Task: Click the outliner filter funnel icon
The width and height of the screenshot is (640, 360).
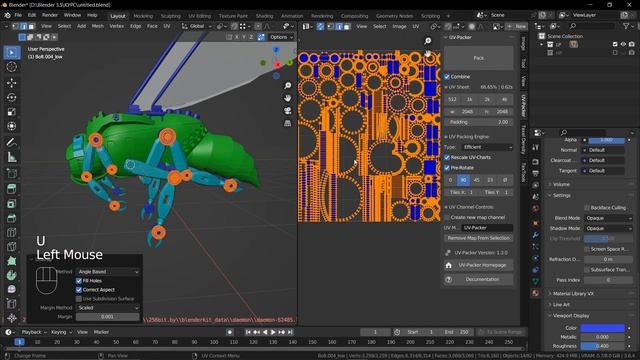Action: (626, 26)
